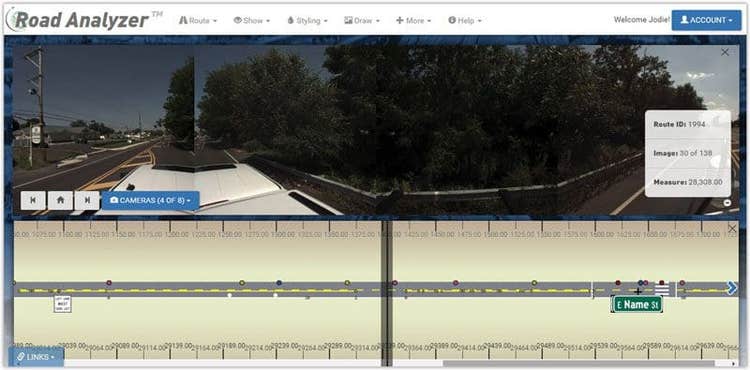Open the Show menu
750x370 pixels.
point(252,21)
